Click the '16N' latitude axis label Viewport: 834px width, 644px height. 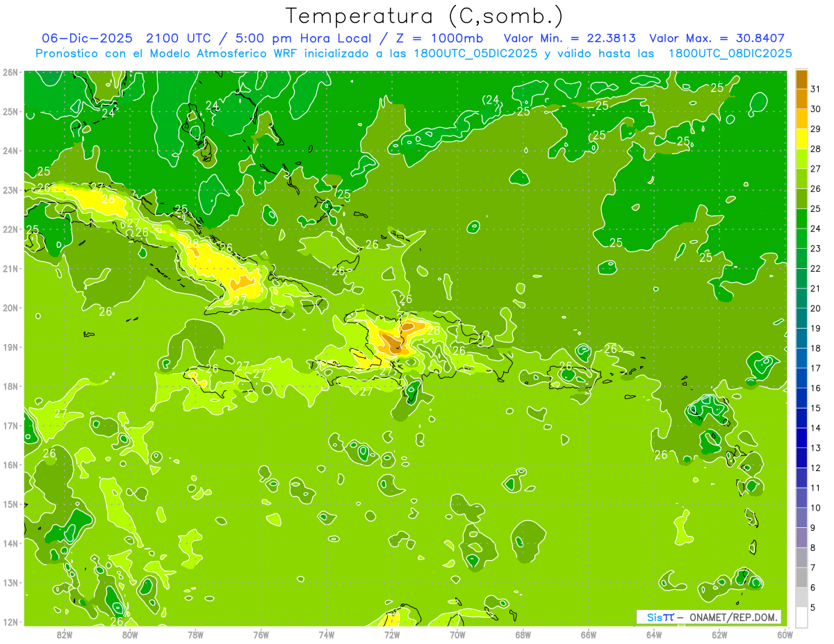click(10, 465)
